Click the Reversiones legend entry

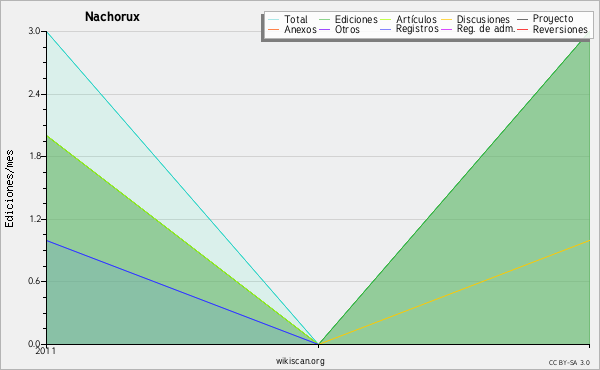point(553,29)
